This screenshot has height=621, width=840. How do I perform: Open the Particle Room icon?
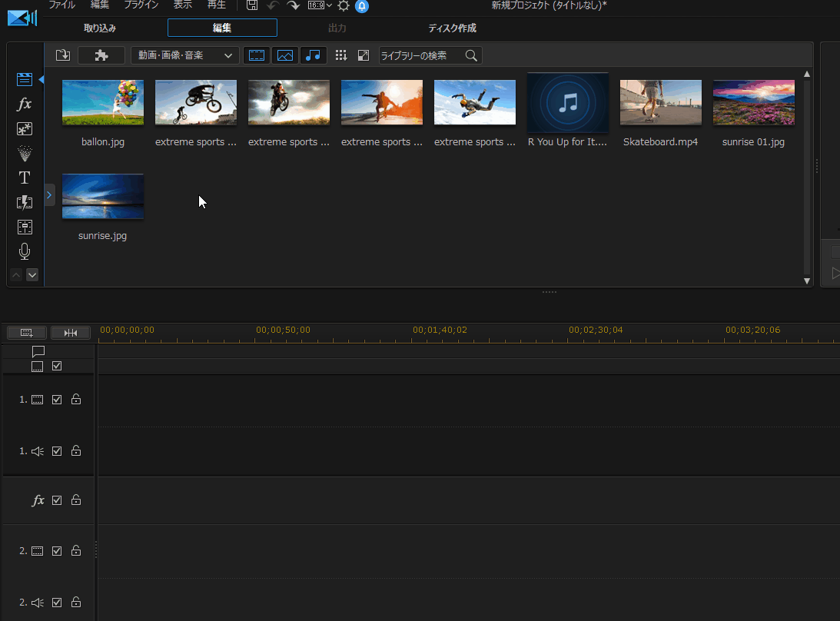pyautogui.click(x=24, y=153)
